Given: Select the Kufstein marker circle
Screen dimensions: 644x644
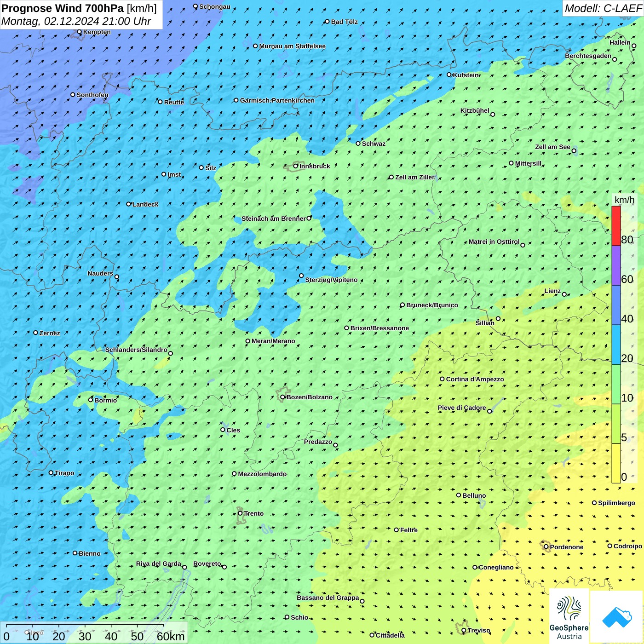Looking at the screenshot, I should click(x=449, y=75).
